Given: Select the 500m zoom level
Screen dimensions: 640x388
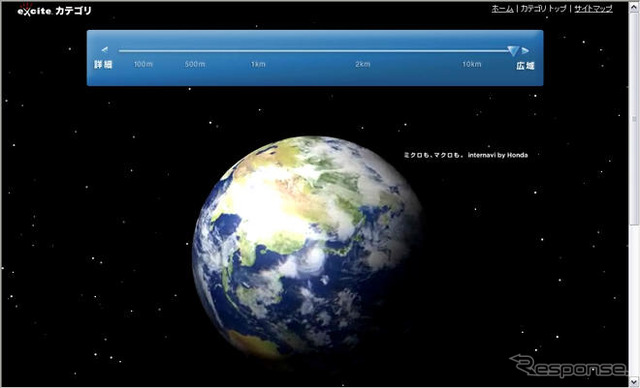Looking at the screenshot, I should 195,64.
